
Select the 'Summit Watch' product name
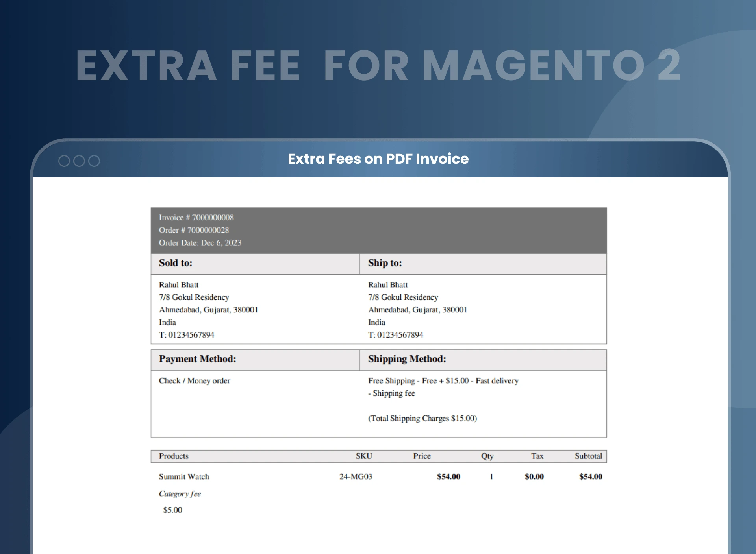[x=184, y=476]
